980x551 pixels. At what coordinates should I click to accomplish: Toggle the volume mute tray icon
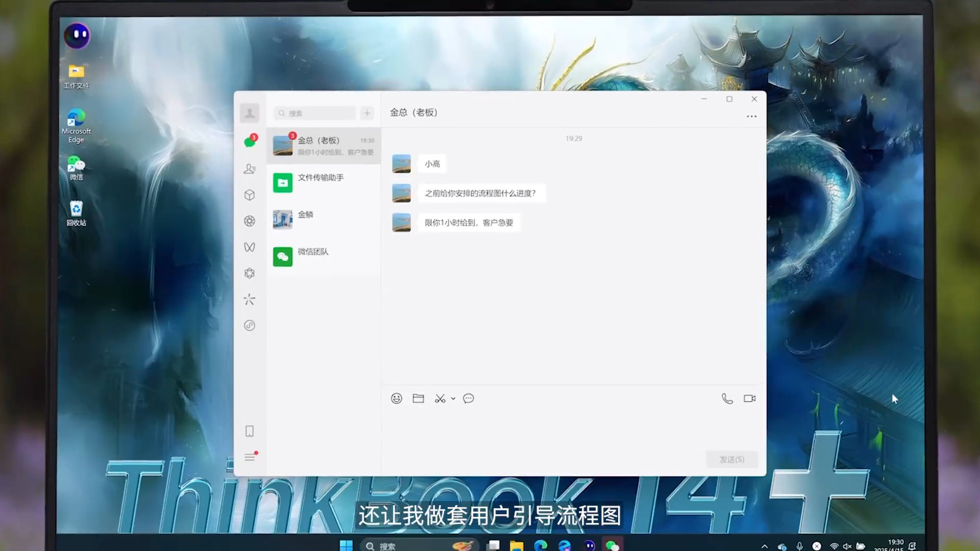click(847, 546)
